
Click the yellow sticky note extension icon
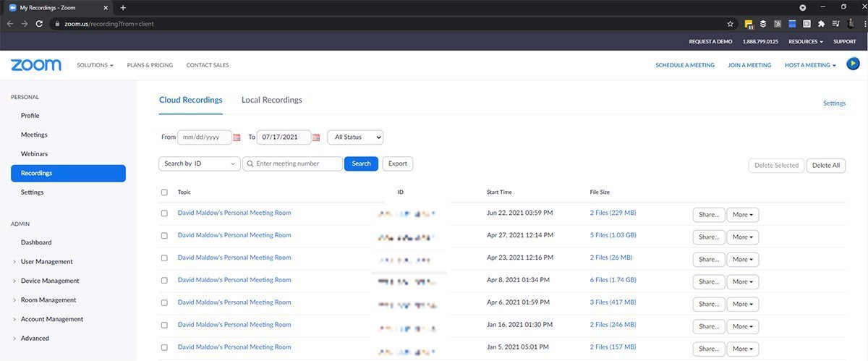coord(749,23)
